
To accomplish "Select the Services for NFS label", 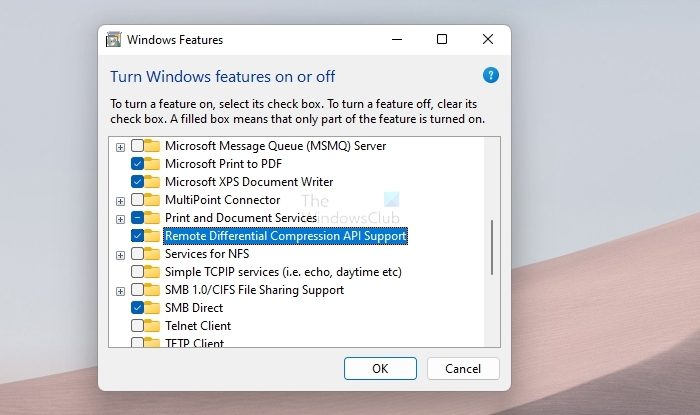I will click(x=207, y=254).
